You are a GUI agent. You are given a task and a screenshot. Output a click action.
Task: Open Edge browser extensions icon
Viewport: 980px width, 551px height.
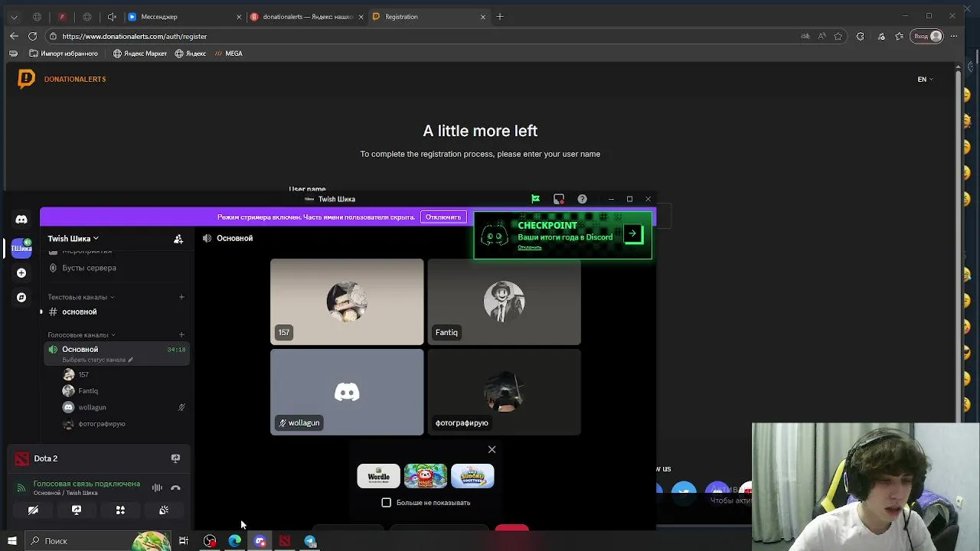[860, 36]
